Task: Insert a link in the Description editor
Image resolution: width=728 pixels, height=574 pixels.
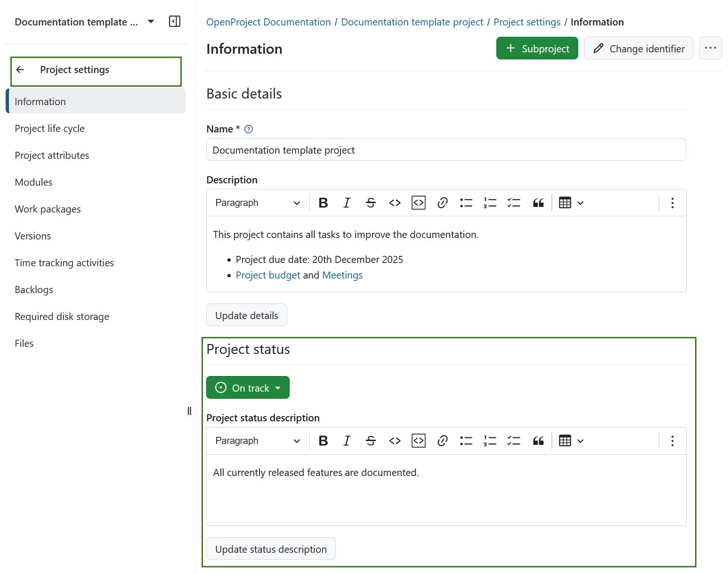Action: pos(442,202)
